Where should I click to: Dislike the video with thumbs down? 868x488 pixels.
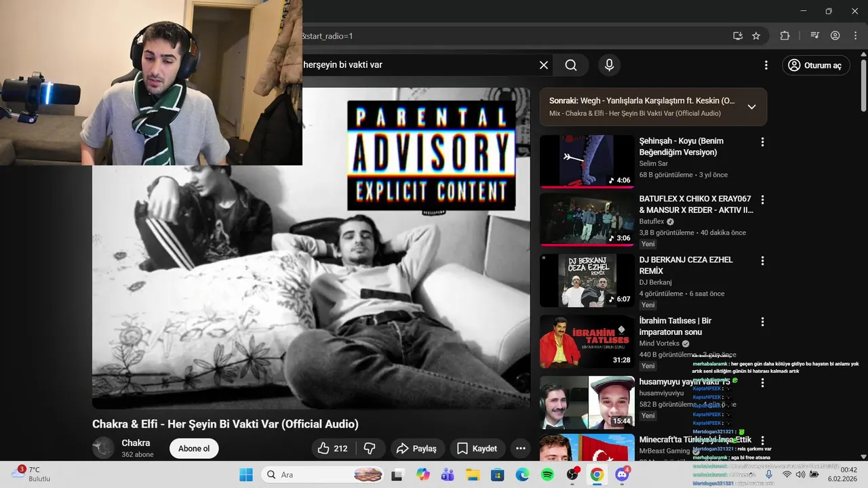pyautogui.click(x=370, y=449)
